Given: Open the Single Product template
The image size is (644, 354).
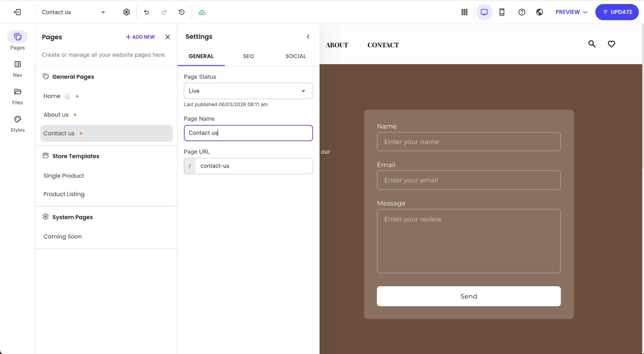Looking at the screenshot, I should pyautogui.click(x=64, y=175).
